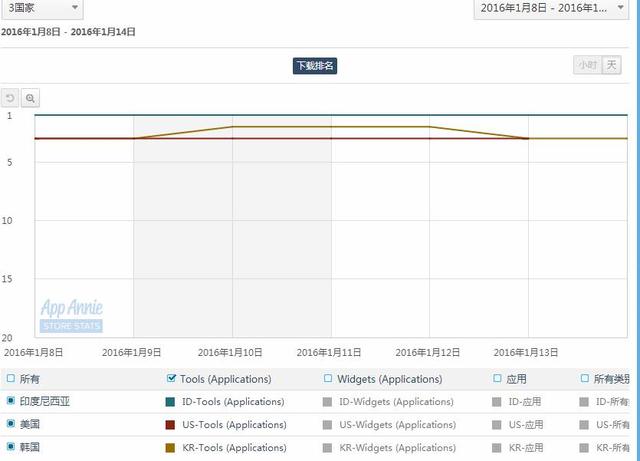Switch chart granularity to 小时

pyautogui.click(x=586, y=66)
